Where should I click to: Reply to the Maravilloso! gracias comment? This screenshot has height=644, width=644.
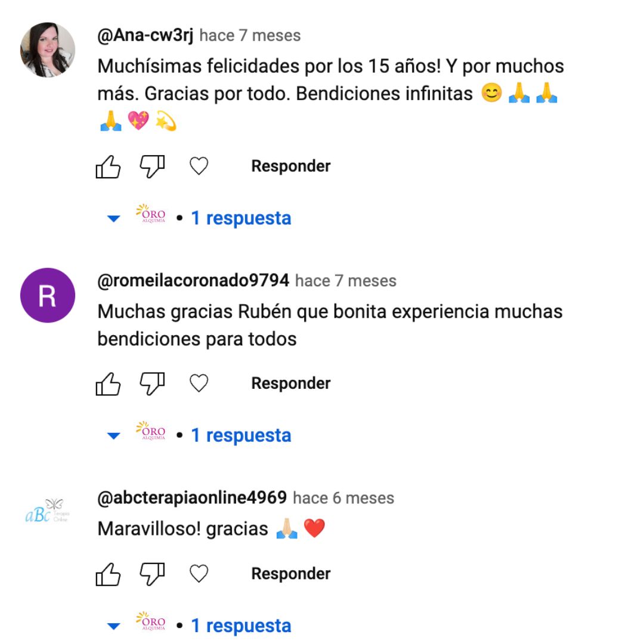point(291,574)
